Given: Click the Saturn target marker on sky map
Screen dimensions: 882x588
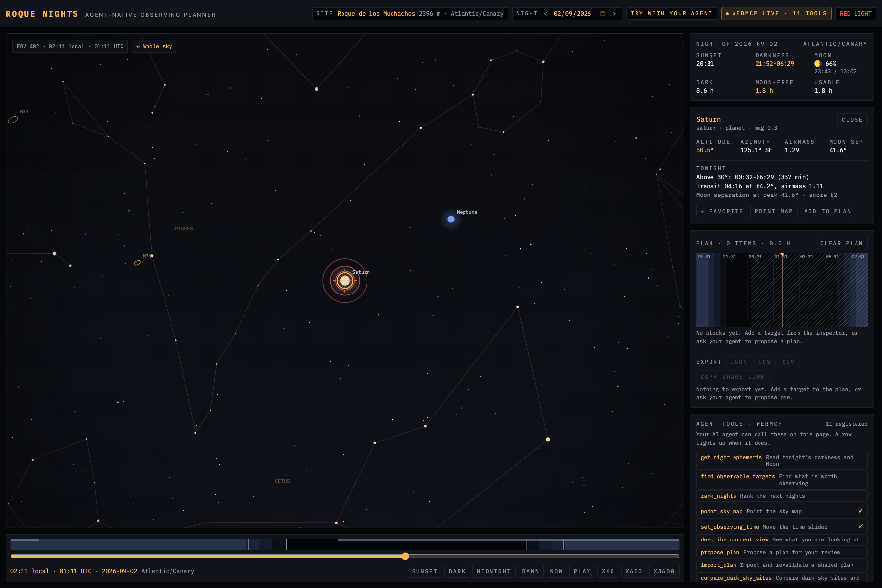Looking at the screenshot, I should (x=345, y=281).
